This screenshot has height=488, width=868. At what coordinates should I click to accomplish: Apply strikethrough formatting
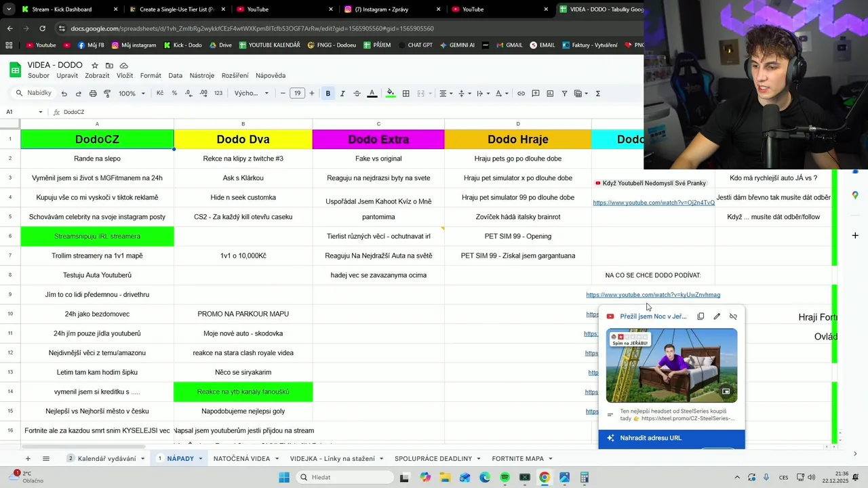click(357, 94)
